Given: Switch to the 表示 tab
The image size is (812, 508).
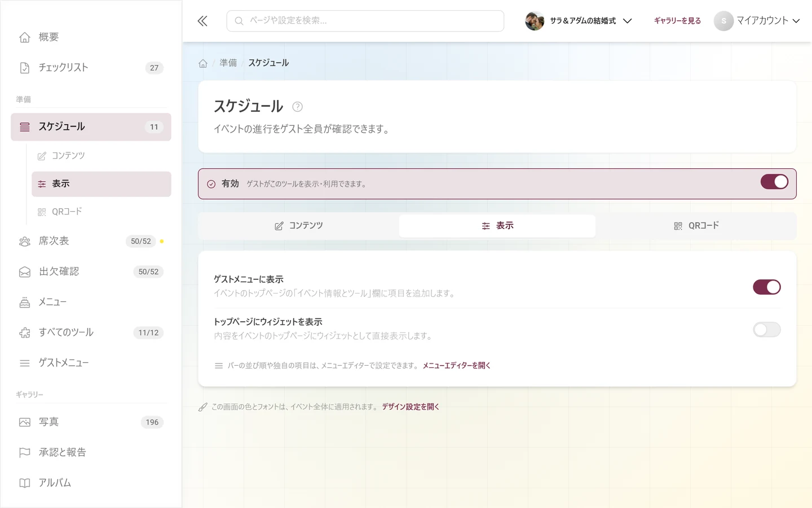Looking at the screenshot, I should coord(497,226).
